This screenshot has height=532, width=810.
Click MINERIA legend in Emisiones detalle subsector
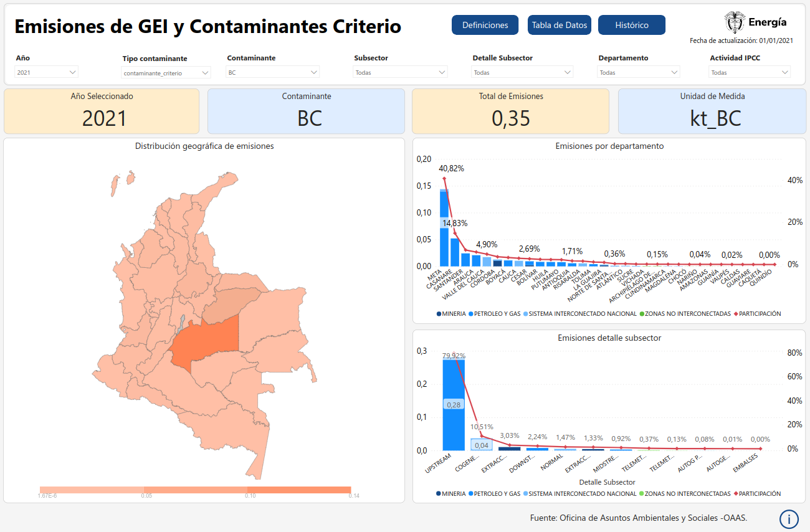(x=451, y=493)
